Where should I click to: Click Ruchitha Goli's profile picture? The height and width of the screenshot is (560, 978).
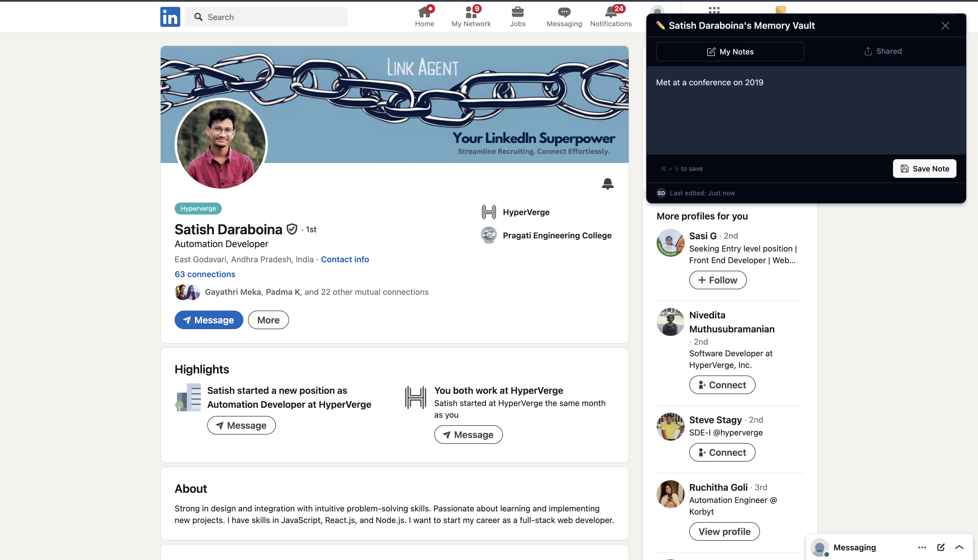pyautogui.click(x=670, y=494)
